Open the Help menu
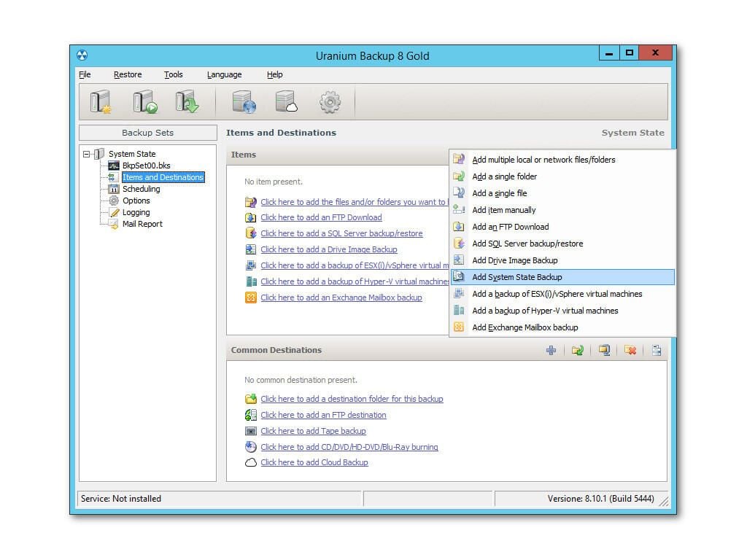The width and height of the screenshot is (747, 560). (x=274, y=74)
